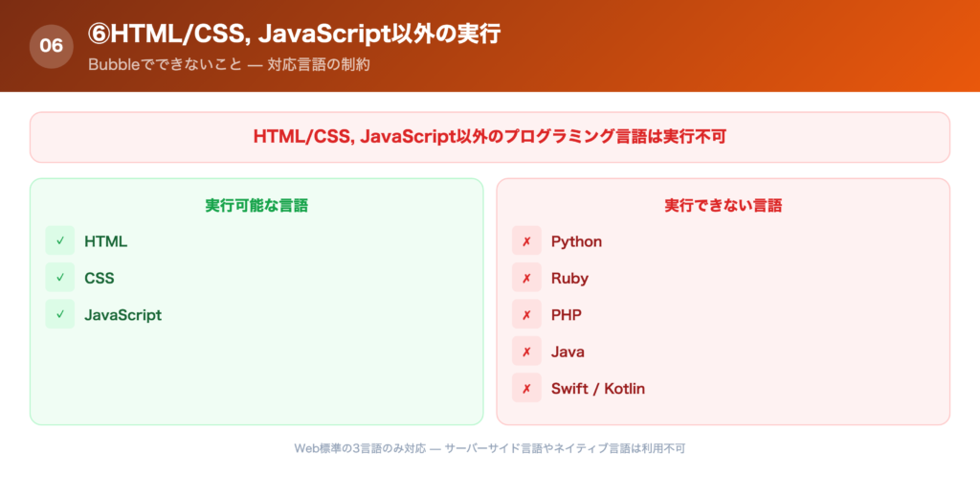The height and width of the screenshot is (477, 980).
Task: Click the CSS list item text
Action: 100,278
